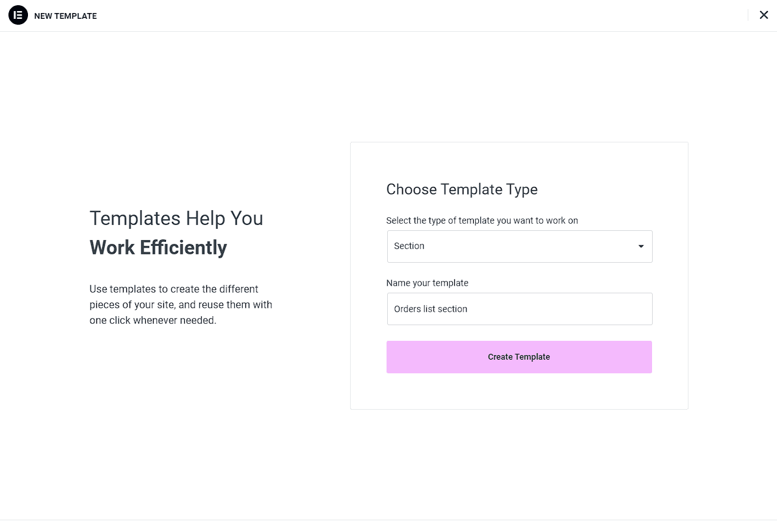Click the 'one click whenever needed' line

click(153, 321)
